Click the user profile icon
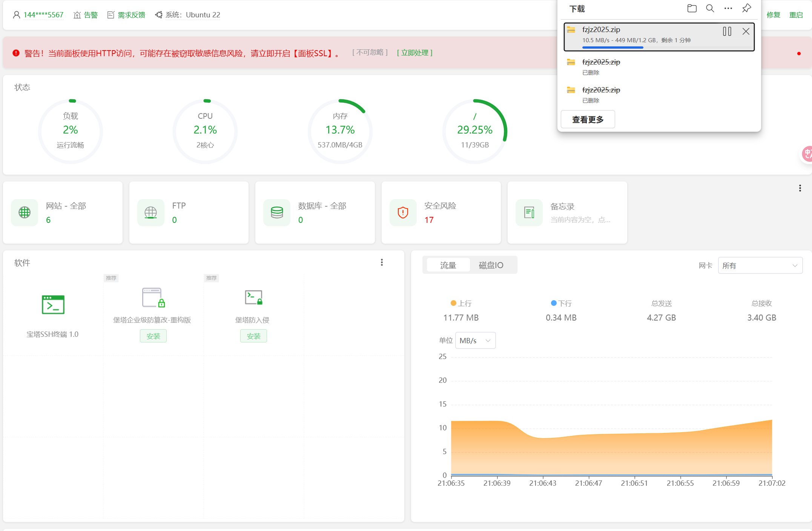 pyautogui.click(x=17, y=15)
